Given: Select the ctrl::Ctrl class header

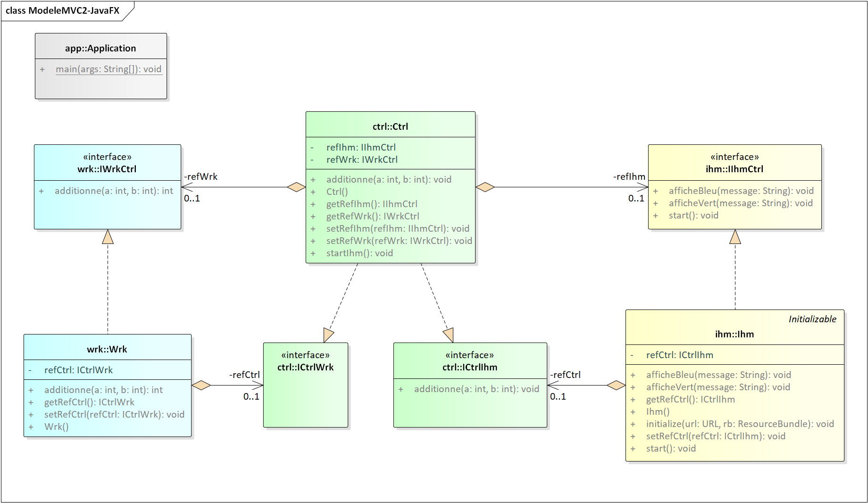Looking at the screenshot, I should point(390,126).
